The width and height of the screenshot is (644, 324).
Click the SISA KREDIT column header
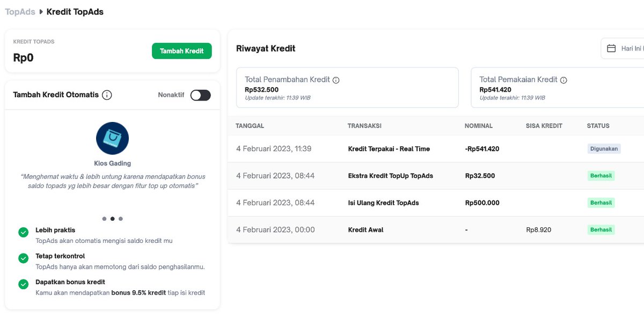point(544,126)
